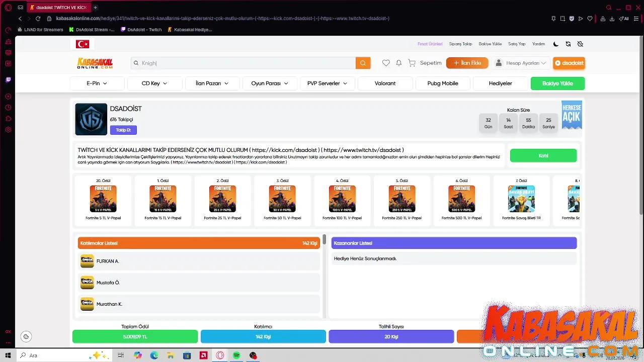Screen dimensions: 644x362
Task: Open browser downloads icon
Action: click(x=612, y=19)
